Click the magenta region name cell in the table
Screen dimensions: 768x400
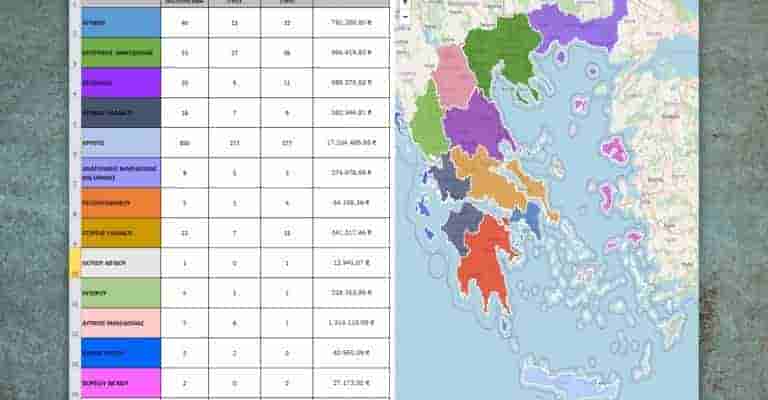point(120,382)
